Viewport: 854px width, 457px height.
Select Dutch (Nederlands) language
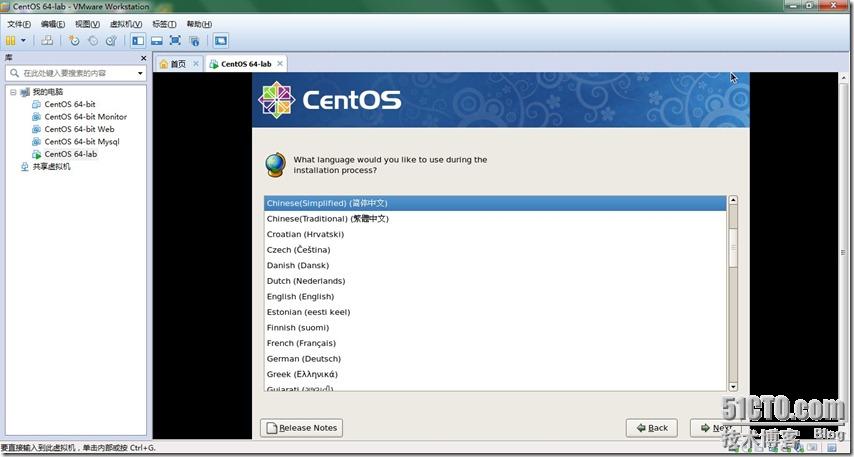tap(495, 281)
